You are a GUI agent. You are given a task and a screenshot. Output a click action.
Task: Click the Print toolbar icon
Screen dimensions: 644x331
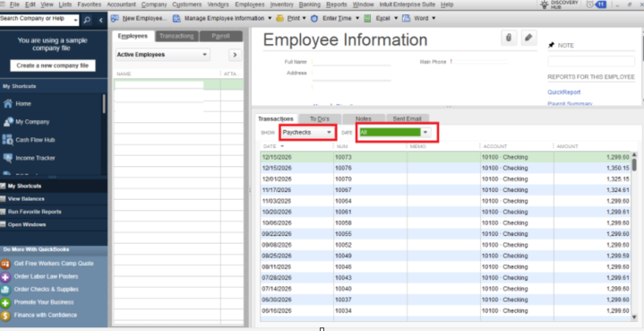tap(280, 19)
